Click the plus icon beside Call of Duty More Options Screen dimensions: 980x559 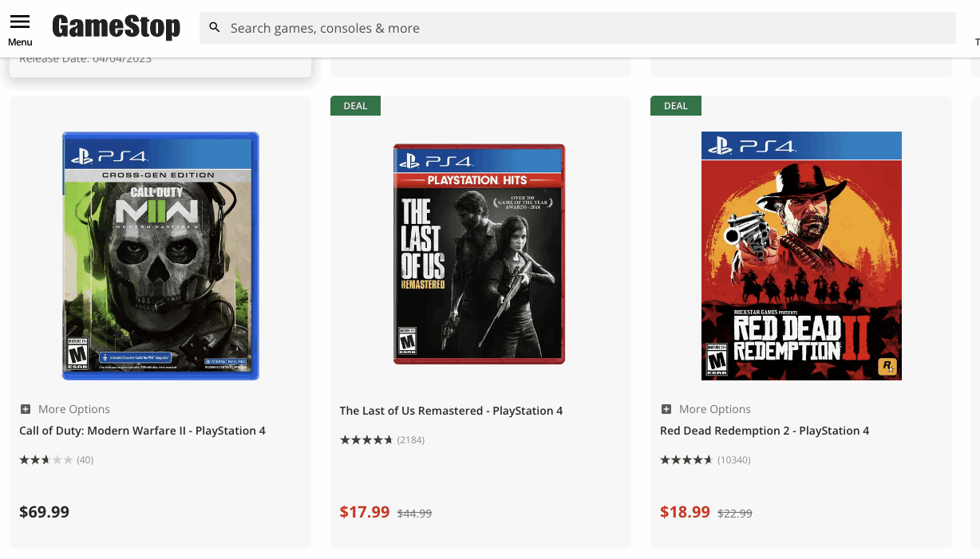(x=26, y=409)
